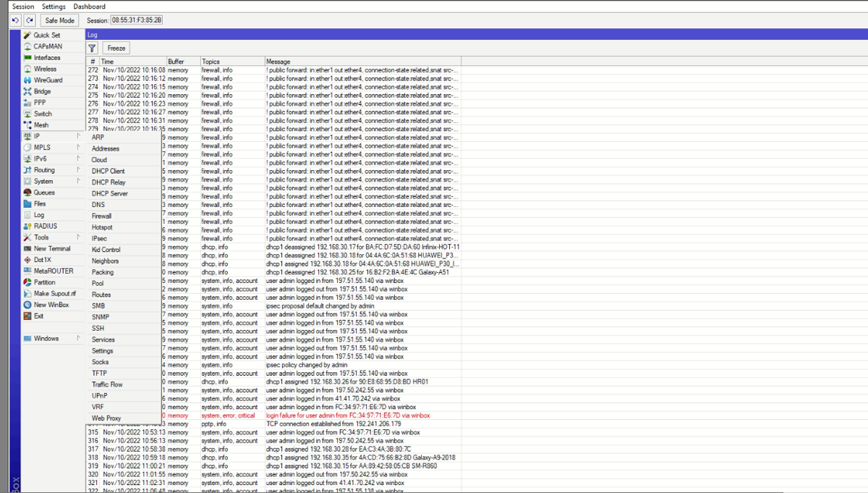Image resolution: width=868 pixels, height=493 pixels.
Task: Sort log by Buffer column header
Action: point(183,62)
